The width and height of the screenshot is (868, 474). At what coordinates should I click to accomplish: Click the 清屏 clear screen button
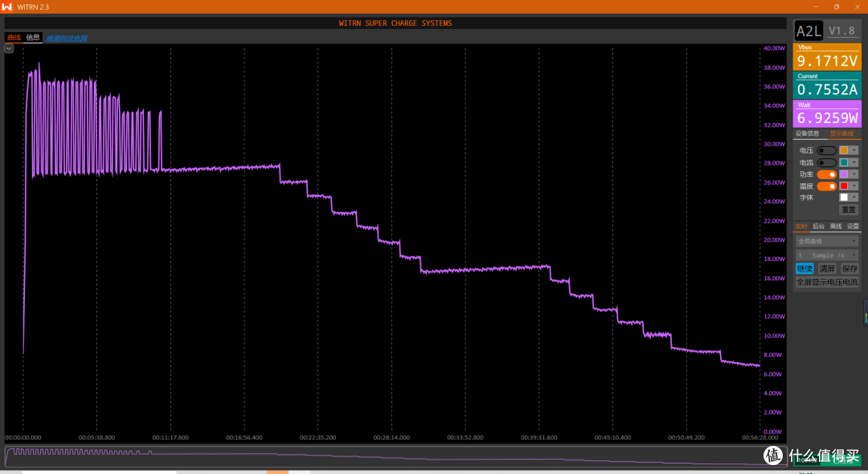click(827, 269)
